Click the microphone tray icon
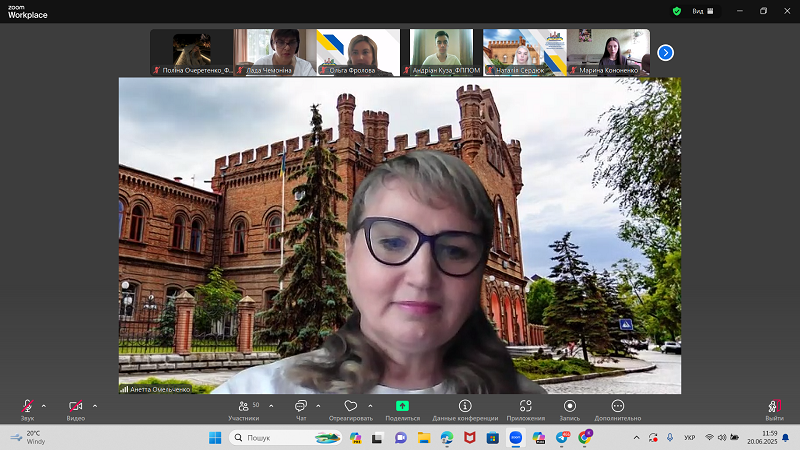Screen dimensions: 800x450 pyautogui.click(x=670, y=438)
